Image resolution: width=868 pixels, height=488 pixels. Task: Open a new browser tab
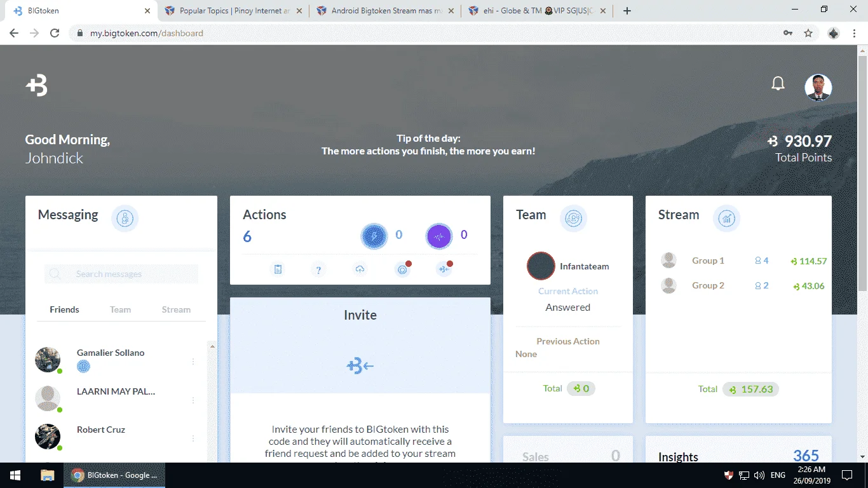627,11
